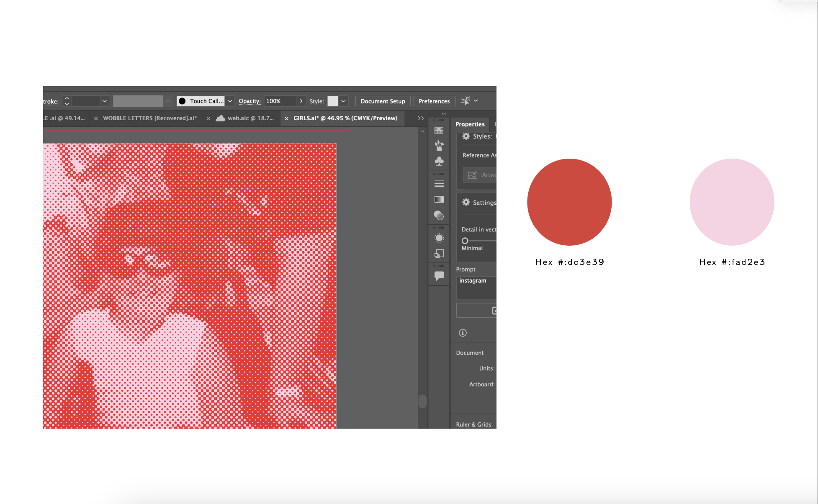The image size is (818, 504).
Task: Expand the Touch Callout brush dropdown
Action: pos(230,101)
